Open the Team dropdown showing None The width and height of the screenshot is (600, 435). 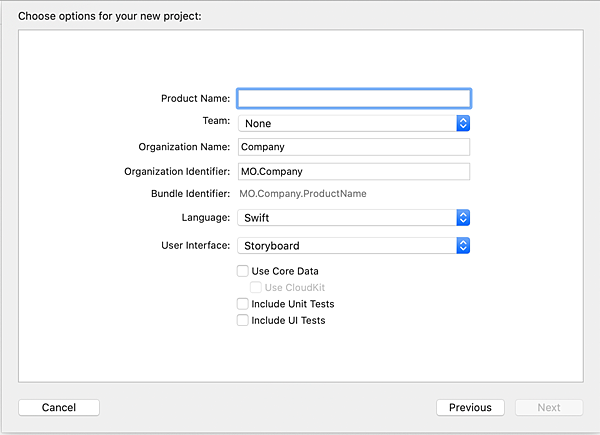(346, 123)
